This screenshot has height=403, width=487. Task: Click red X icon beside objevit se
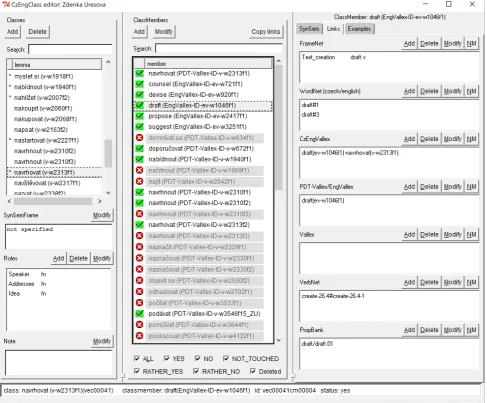click(139, 280)
